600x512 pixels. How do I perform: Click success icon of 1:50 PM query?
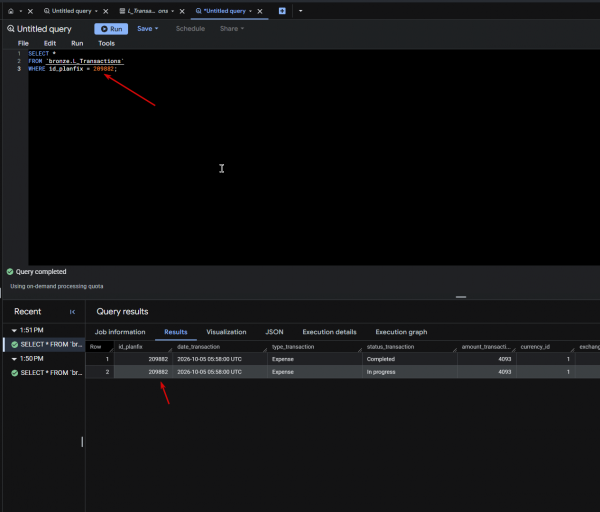click(x=15, y=373)
